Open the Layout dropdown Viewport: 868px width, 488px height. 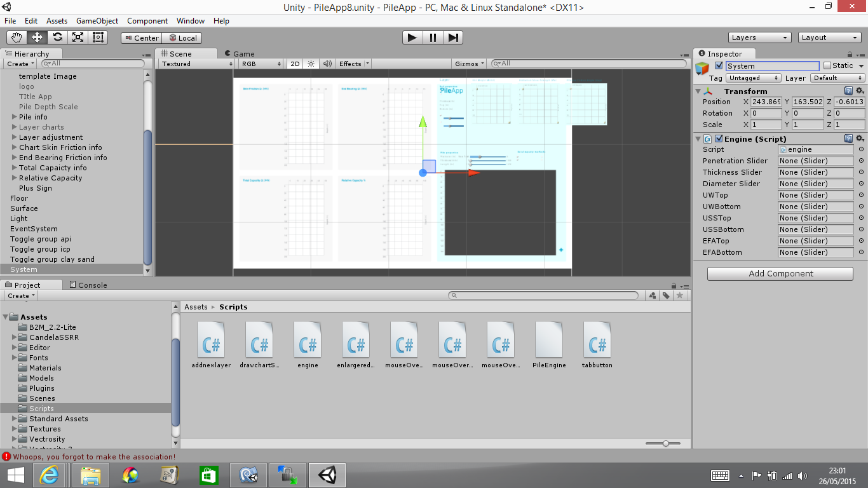(830, 37)
